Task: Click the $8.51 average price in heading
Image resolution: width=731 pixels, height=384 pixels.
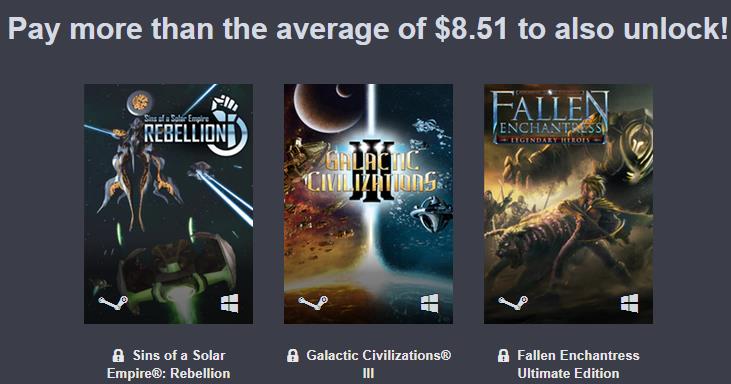Action: coord(470,28)
